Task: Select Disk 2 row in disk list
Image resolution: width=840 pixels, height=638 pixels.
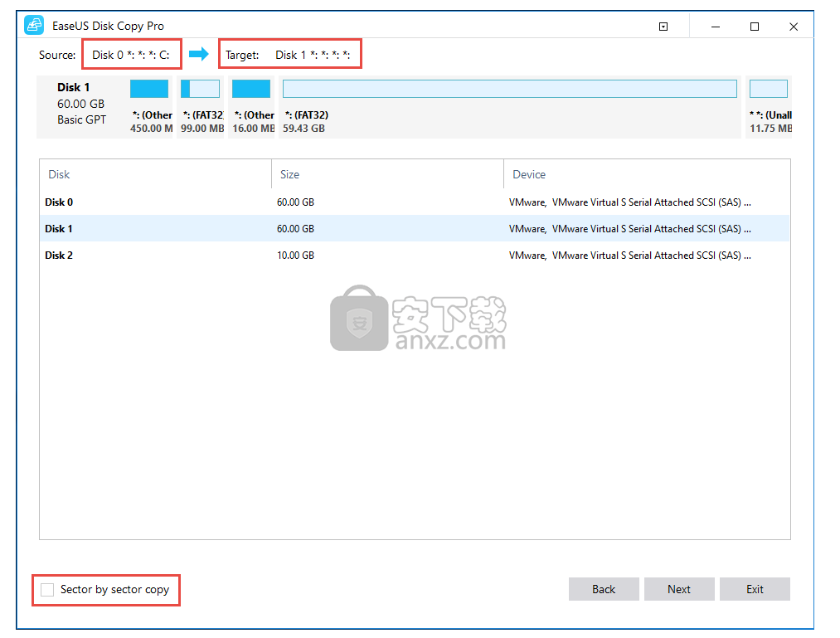Action: pyautogui.click(x=415, y=256)
